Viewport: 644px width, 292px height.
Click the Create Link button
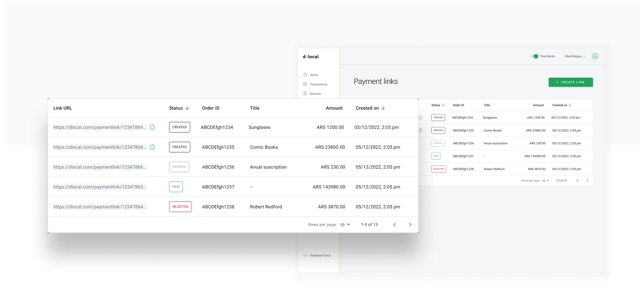coord(570,82)
